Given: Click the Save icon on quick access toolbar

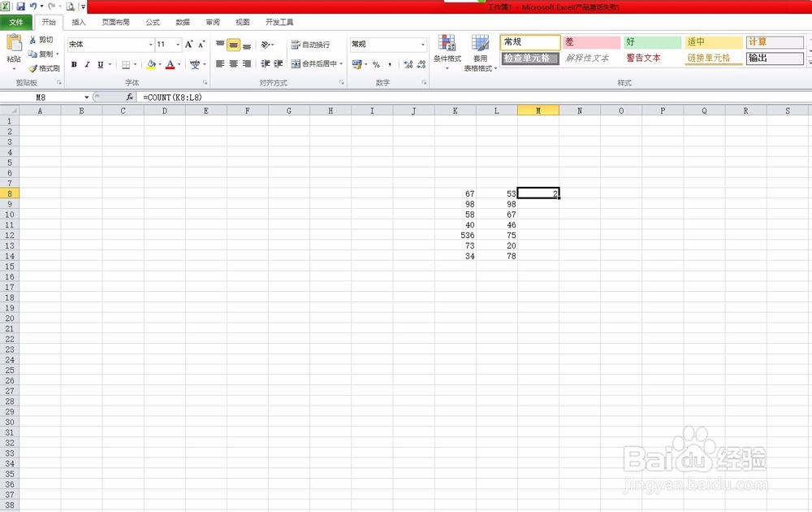Looking at the screenshot, I should point(19,7).
